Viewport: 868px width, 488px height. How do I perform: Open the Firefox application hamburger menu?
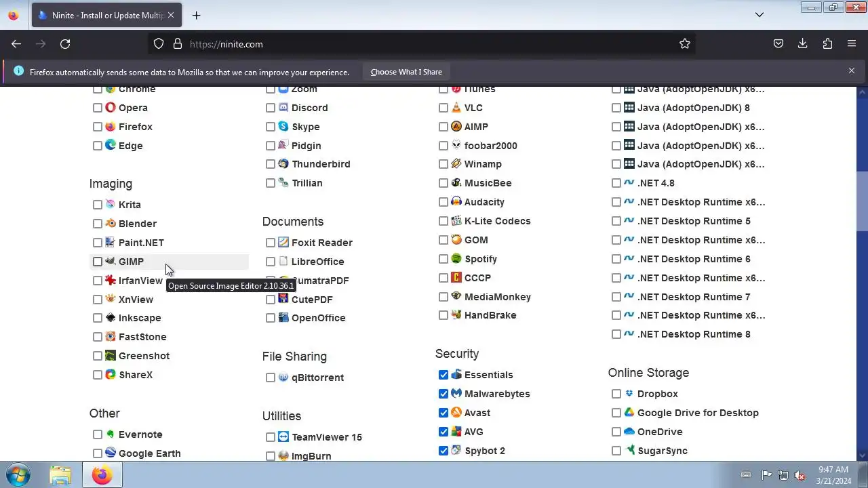tap(852, 44)
